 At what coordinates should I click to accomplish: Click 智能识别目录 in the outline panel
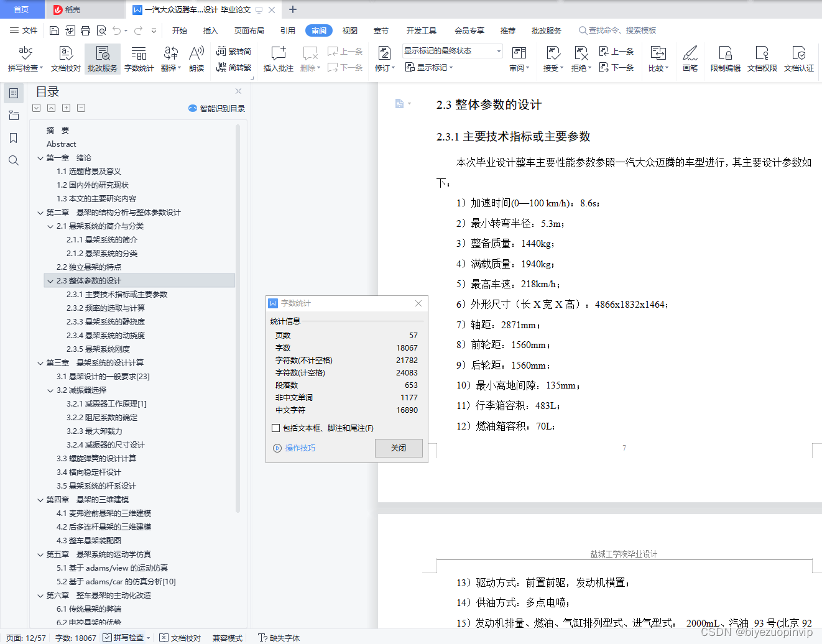click(217, 108)
